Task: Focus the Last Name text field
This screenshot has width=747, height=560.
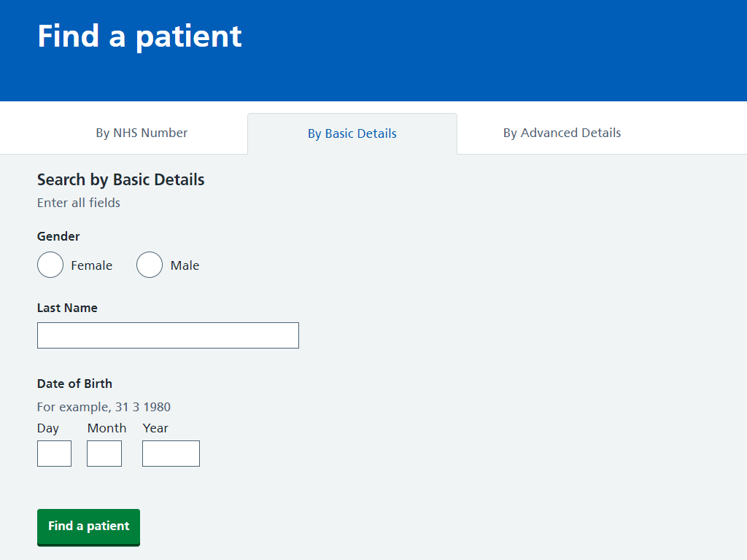Action: (x=169, y=335)
